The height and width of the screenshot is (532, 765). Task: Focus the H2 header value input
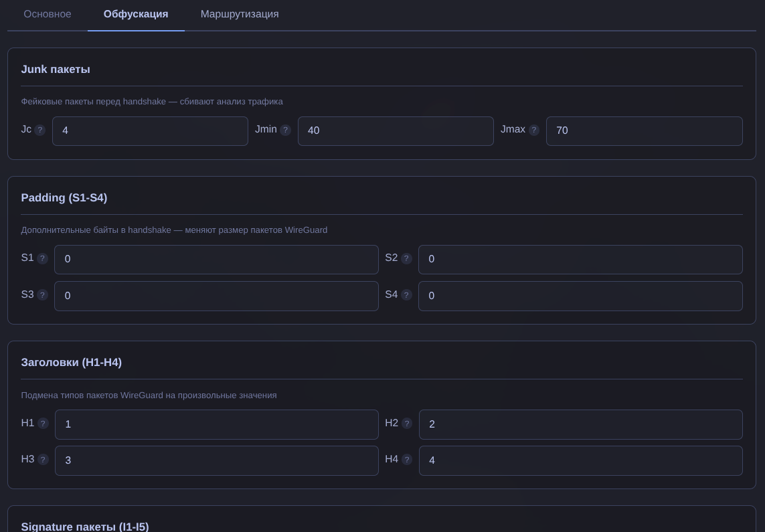580,424
